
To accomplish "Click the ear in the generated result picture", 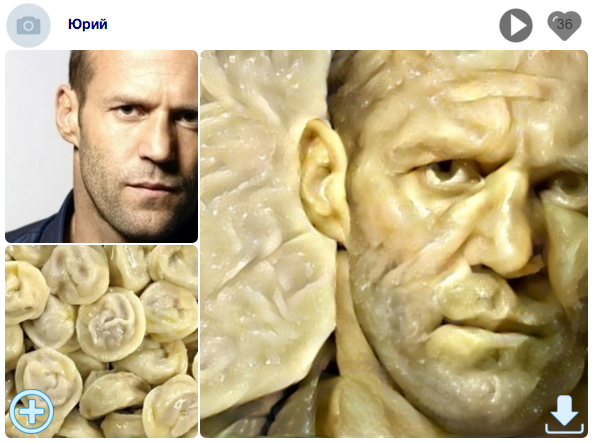I will tap(324, 178).
